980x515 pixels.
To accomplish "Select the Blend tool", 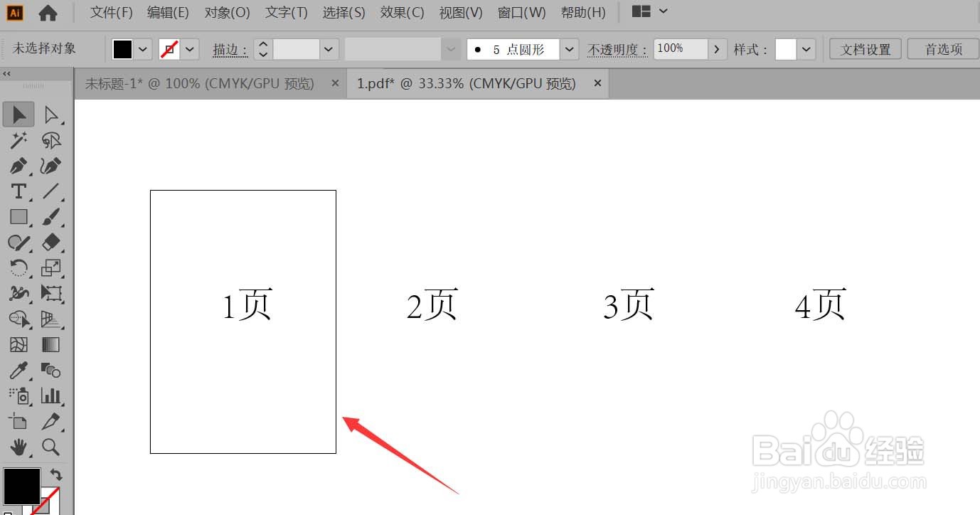I will 51,371.
